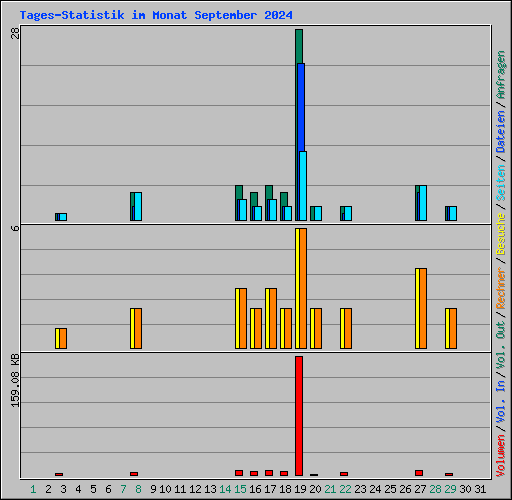
Task: Click the orange Rechner legend label
Action: pyautogui.click(x=500, y=288)
